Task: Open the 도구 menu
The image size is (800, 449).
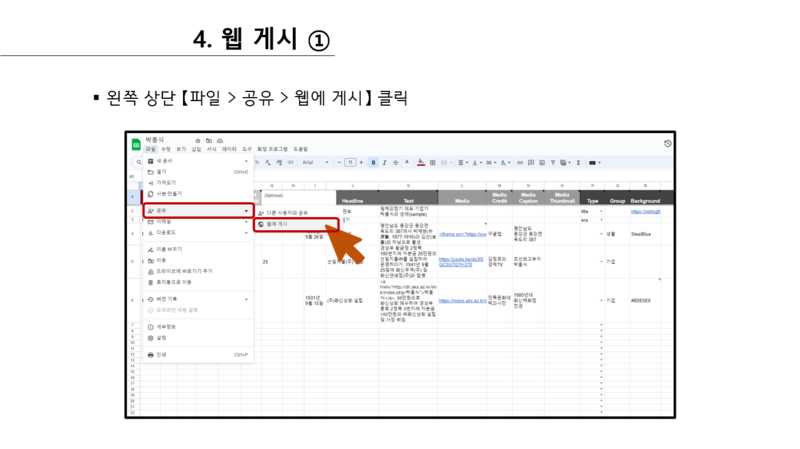Action: tap(247, 149)
